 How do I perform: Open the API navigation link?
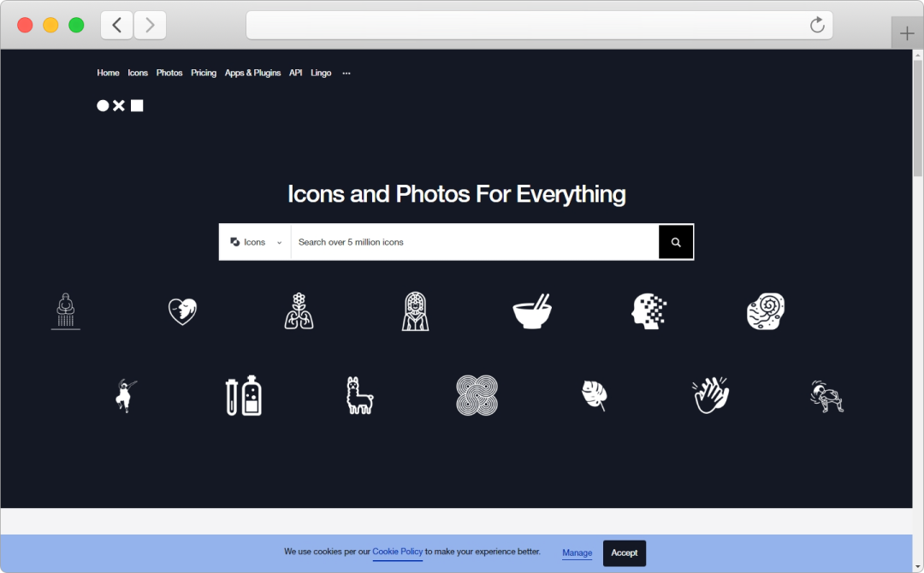tap(295, 73)
